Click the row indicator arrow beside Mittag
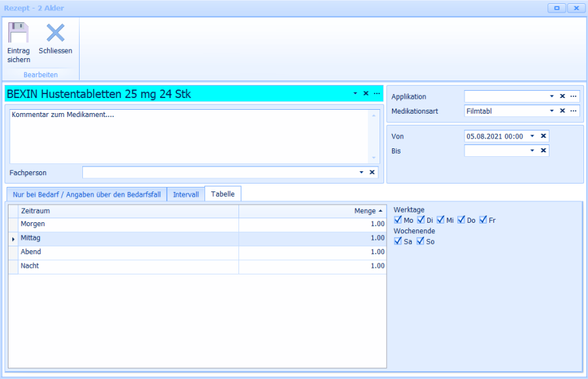 click(13, 239)
